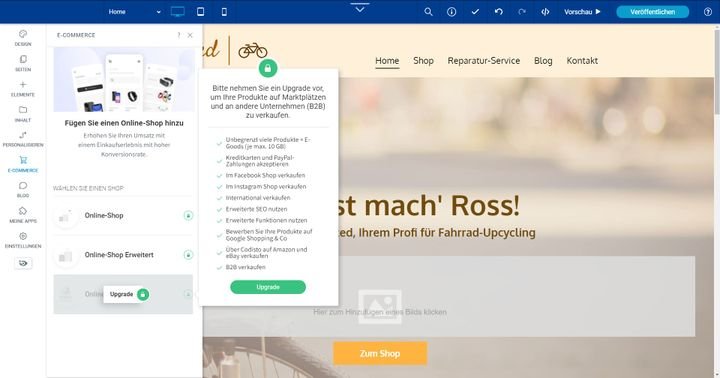720x378 pixels.
Task: Click 'Erweiterte SEO nutzen' feature text
Action: pyautogui.click(x=256, y=209)
